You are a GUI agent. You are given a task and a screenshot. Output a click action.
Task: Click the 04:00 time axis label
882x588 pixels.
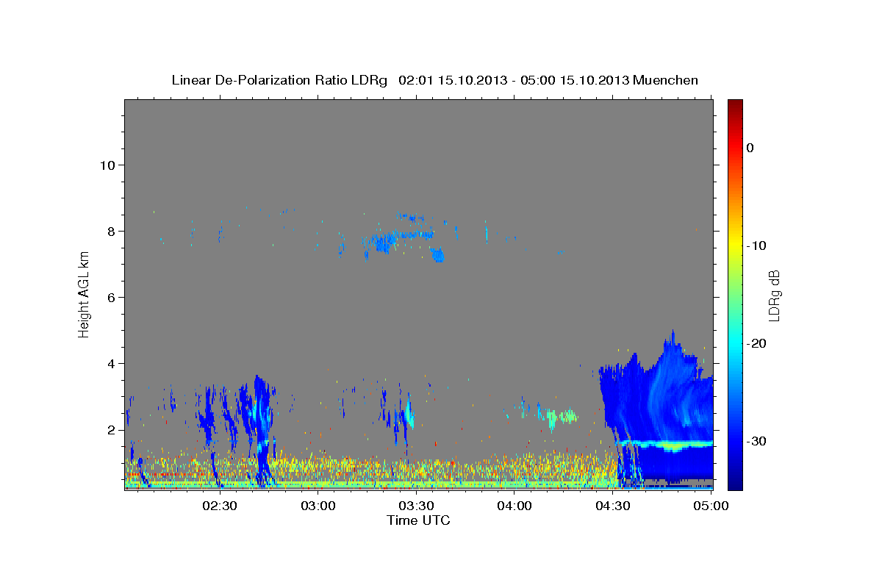[514, 506]
